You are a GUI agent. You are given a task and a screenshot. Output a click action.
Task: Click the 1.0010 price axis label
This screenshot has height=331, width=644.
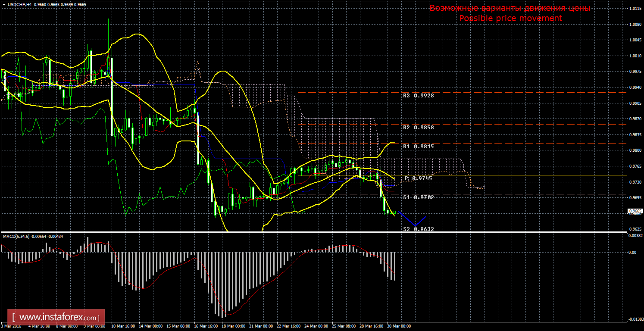(634, 56)
